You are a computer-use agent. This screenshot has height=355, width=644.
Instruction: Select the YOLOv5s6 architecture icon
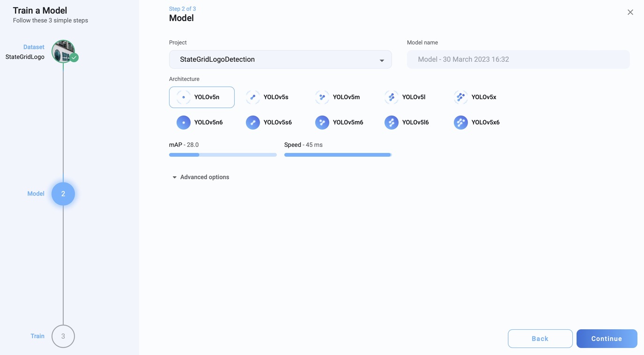pos(253,123)
